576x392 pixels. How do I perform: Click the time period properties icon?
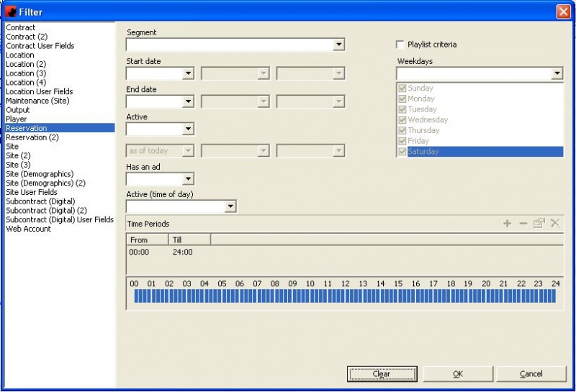tap(539, 224)
